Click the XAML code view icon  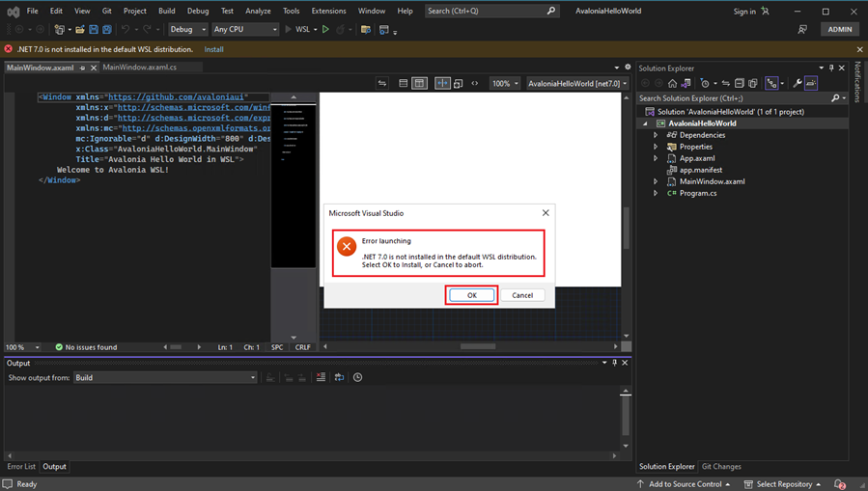coord(474,84)
